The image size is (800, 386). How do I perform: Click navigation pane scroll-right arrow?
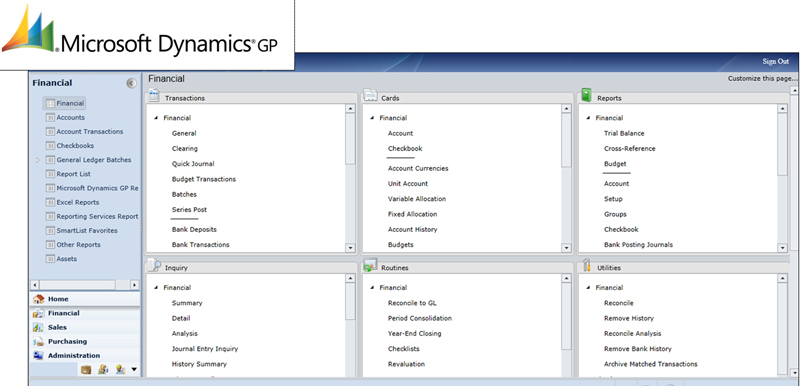[x=135, y=285]
